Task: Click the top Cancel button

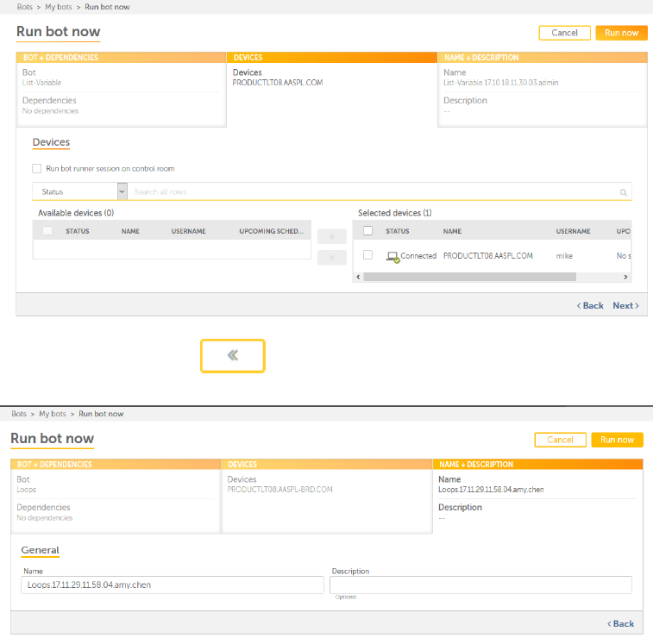Action: pos(564,33)
